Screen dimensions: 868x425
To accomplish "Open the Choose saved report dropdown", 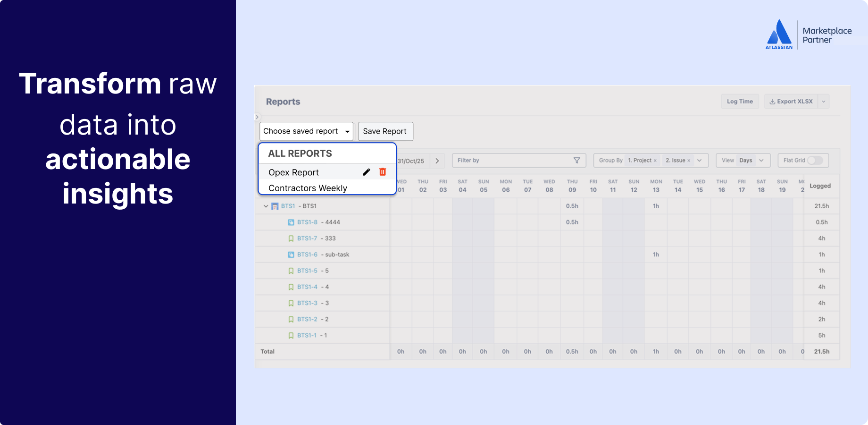I will pos(347,131).
